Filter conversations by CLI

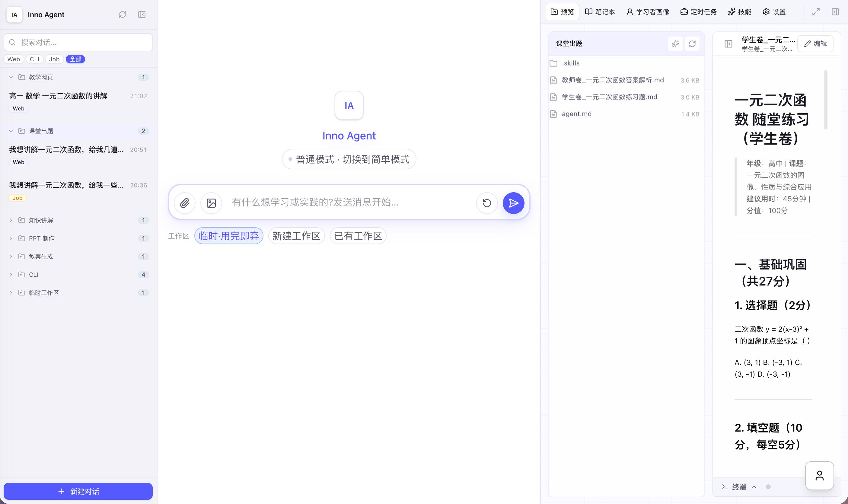coord(35,59)
